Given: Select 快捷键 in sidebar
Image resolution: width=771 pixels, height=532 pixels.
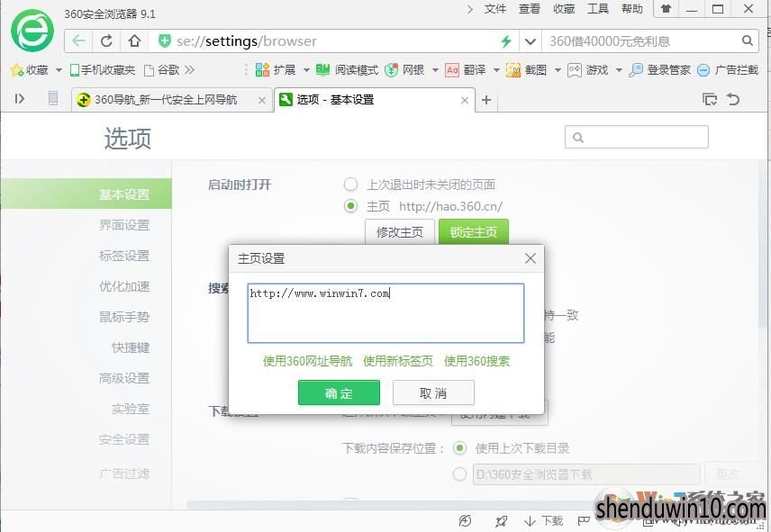Looking at the screenshot, I should point(131,347).
